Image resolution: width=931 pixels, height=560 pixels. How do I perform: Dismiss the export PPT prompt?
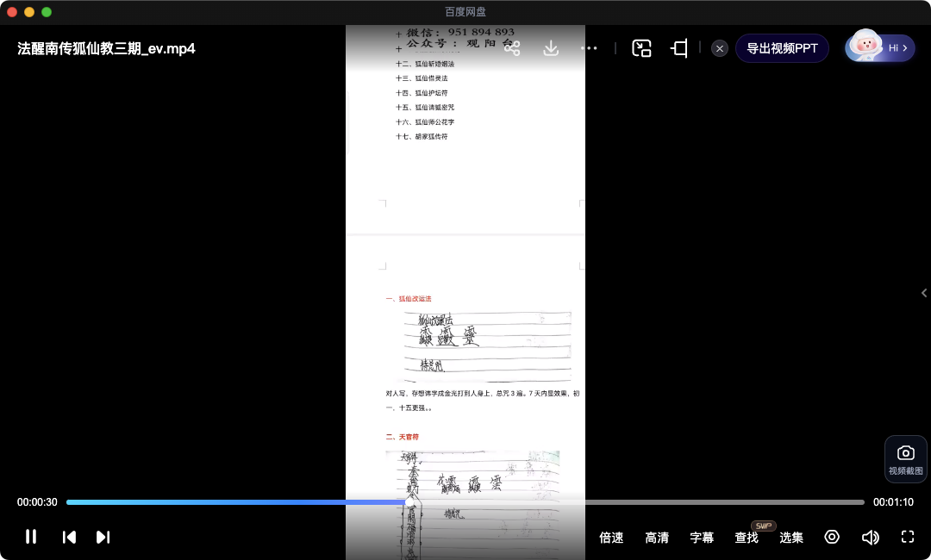point(720,48)
